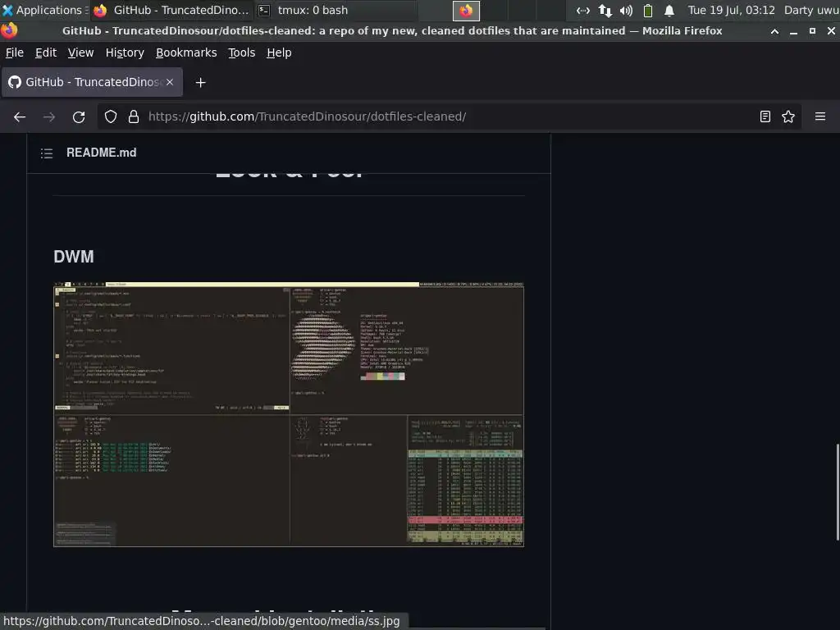Image resolution: width=840 pixels, height=630 pixels.
Task: Check the battery indicator in panel
Action: tap(648, 10)
